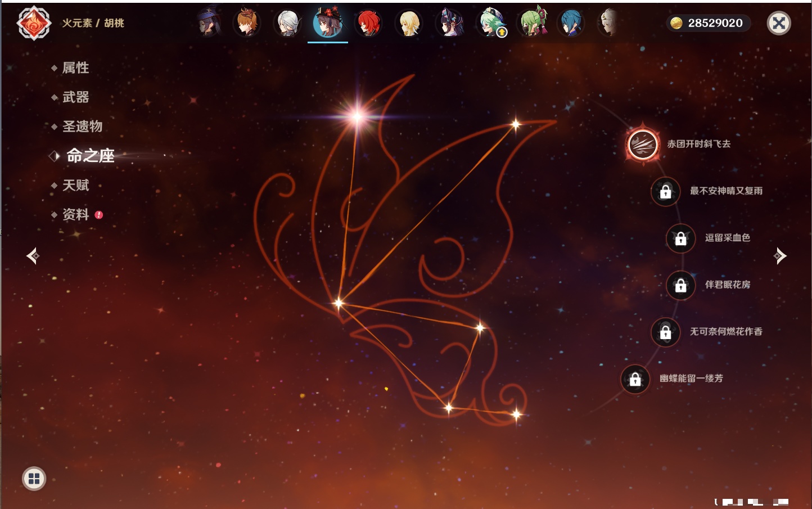
Task: Select the orange-haired character avatar
Action: click(247, 23)
